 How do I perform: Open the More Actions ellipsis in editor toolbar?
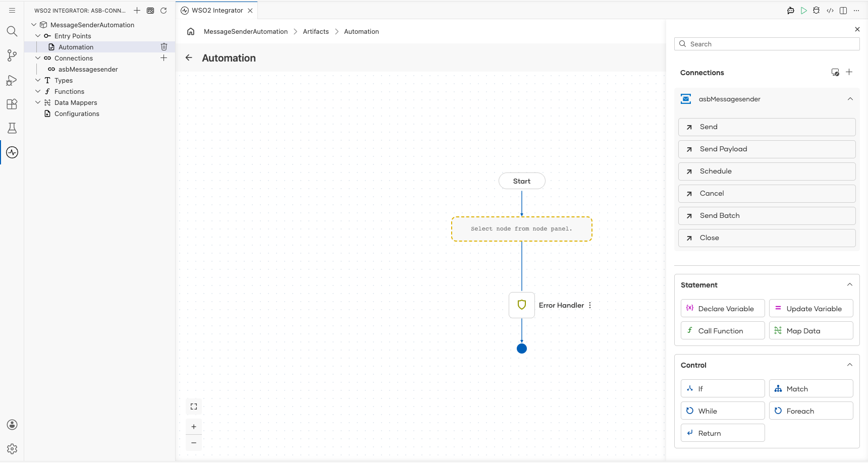click(856, 10)
